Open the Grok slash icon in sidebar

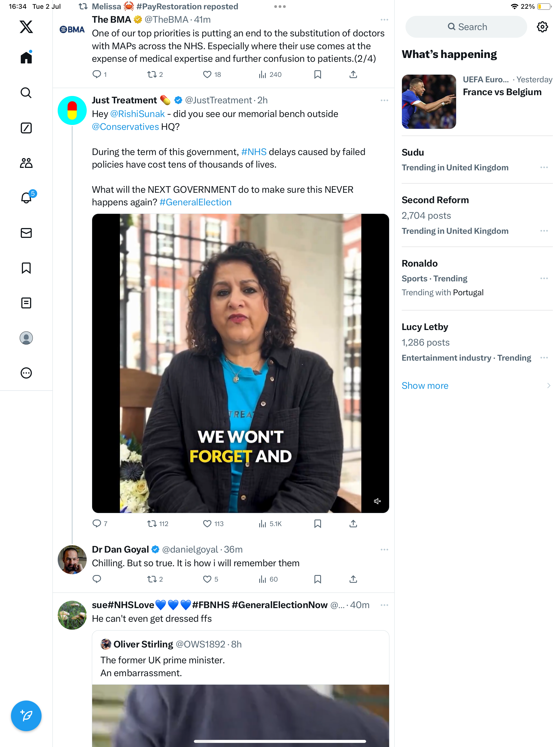coord(26,128)
